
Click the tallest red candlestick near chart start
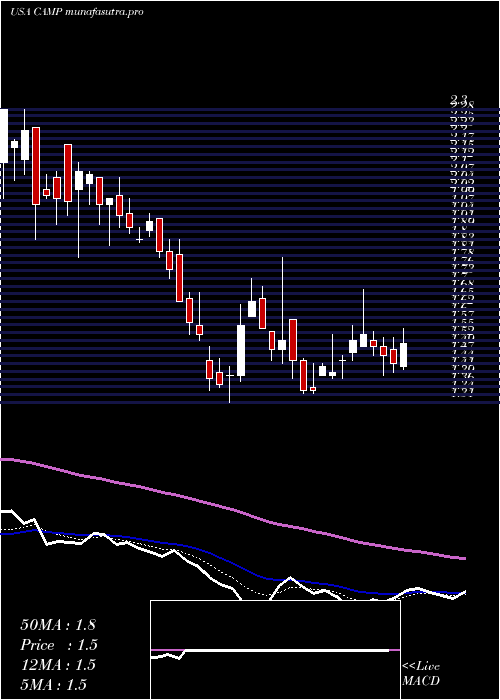(x=36, y=166)
